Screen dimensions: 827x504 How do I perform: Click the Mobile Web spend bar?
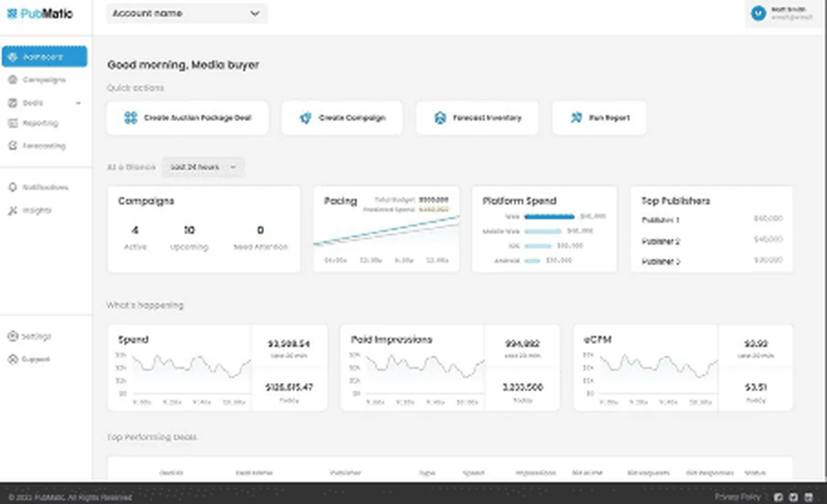[543, 231]
